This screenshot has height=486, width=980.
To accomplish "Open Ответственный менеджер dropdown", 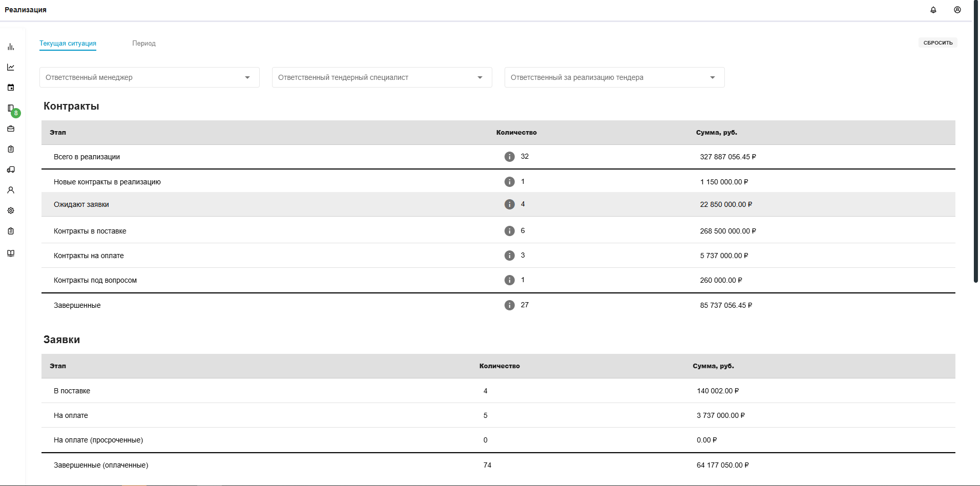I will point(150,77).
